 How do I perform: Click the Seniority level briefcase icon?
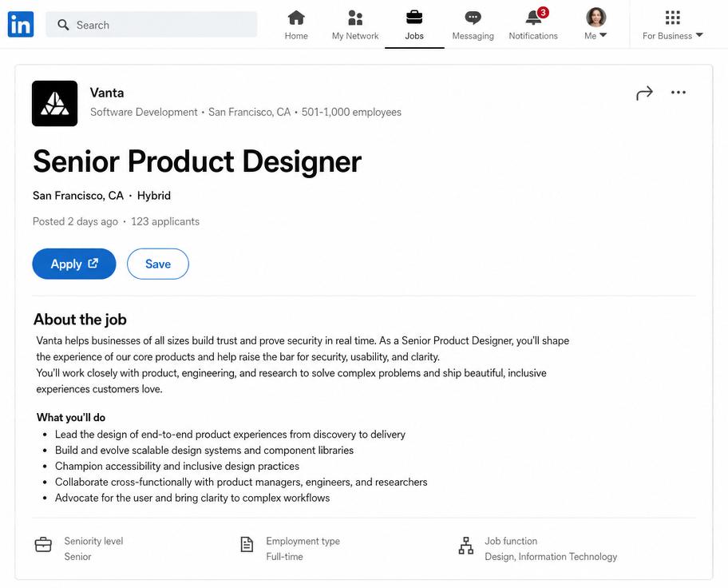[43, 544]
